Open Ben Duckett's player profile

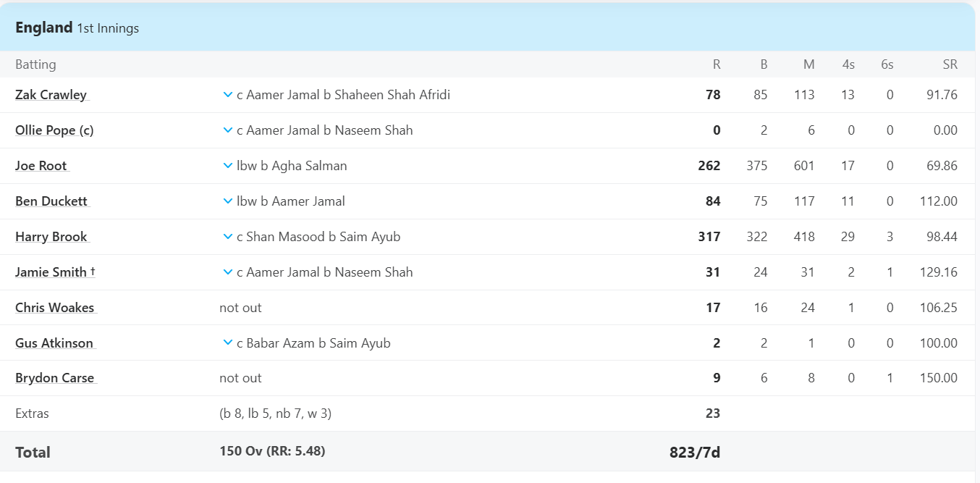pyautogui.click(x=52, y=201)
